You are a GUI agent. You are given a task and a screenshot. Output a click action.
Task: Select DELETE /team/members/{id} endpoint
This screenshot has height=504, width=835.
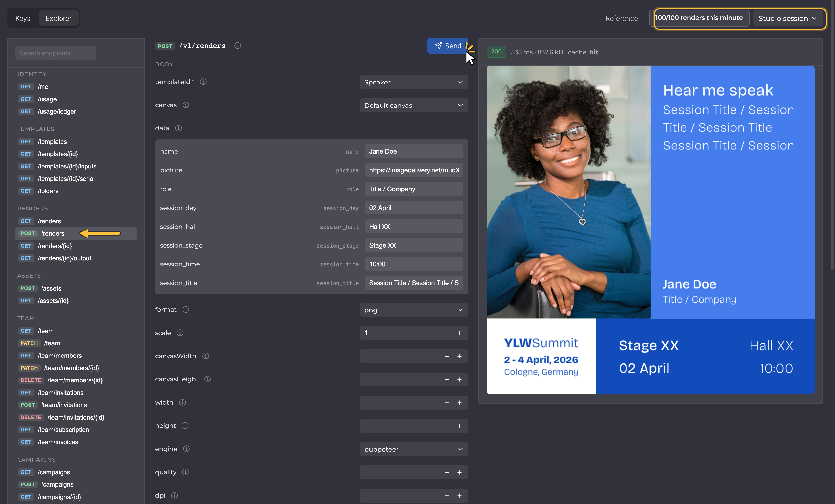[x=76, y=380]
